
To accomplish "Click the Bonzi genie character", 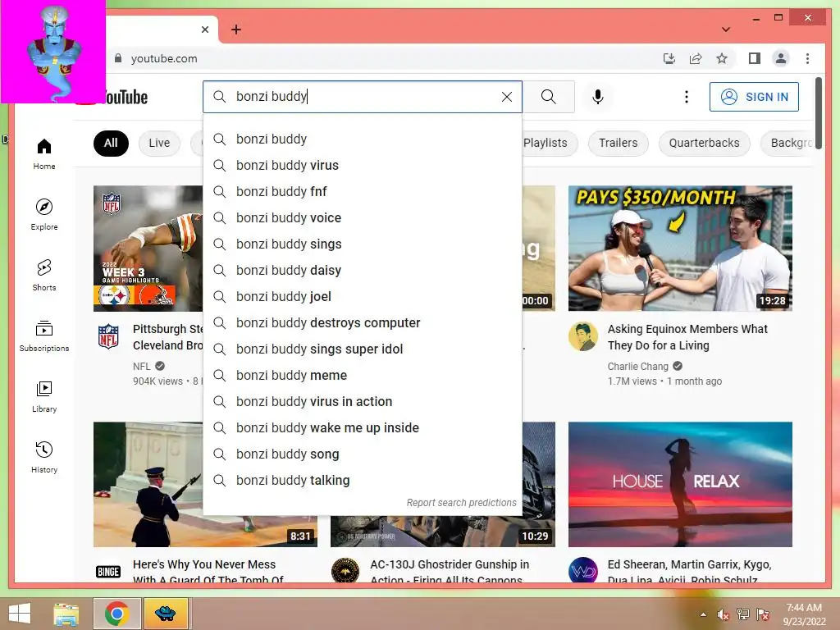I will coord(53,52).
